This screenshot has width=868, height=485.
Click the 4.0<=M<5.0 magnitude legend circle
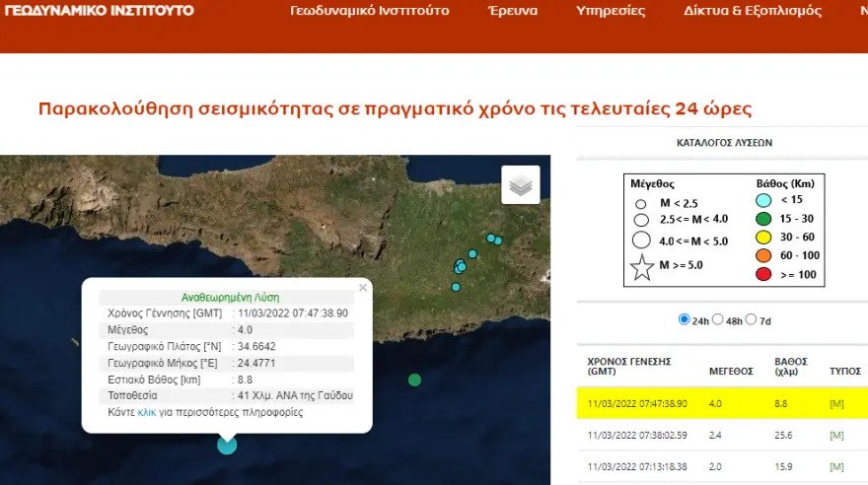coord(641,239)
